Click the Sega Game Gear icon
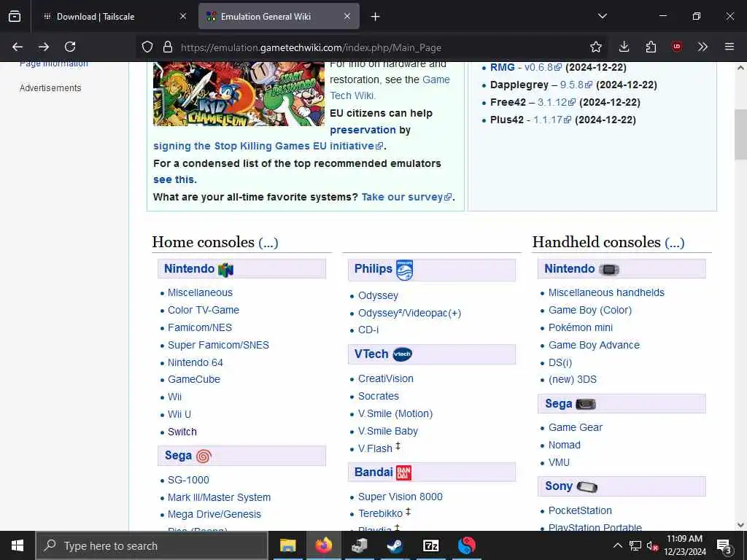This screenshot has width=747, height=560. pyautogui.click(x=586, y=404)
